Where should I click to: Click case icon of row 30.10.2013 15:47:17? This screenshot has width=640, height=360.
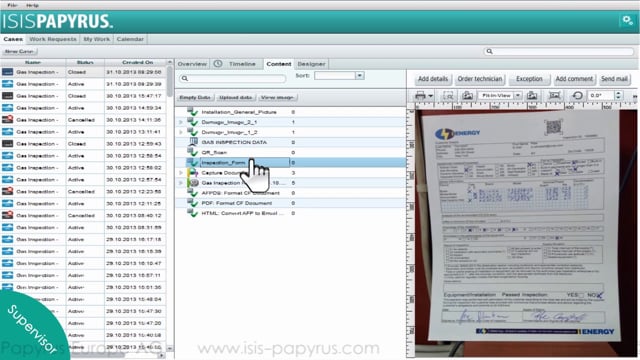pyautogui.click(x=7, y=96)
